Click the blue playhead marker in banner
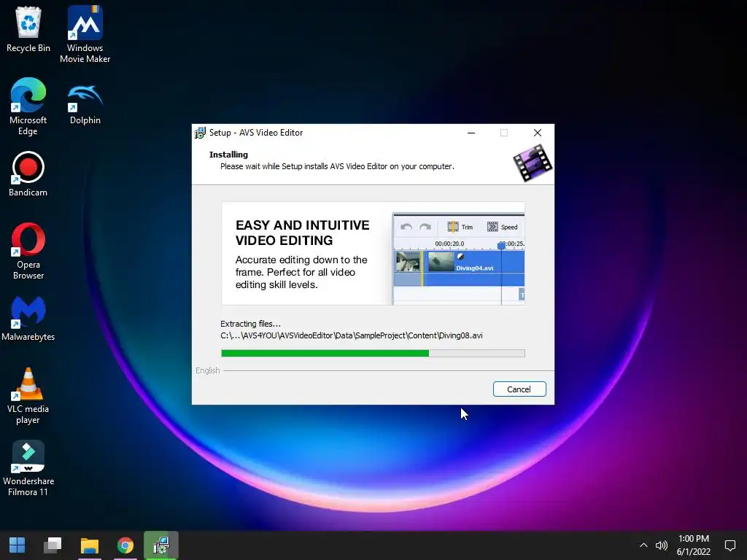 click(x=501, y=246)
